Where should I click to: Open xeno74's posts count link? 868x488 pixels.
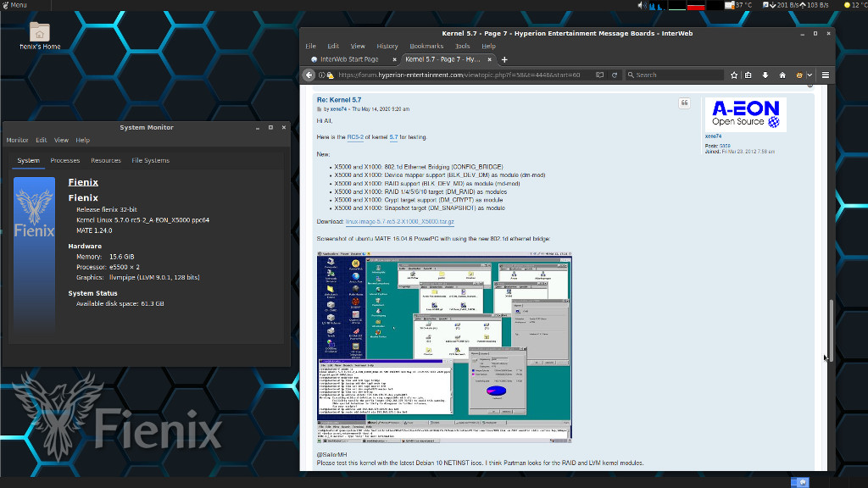(x=725, y=146)
